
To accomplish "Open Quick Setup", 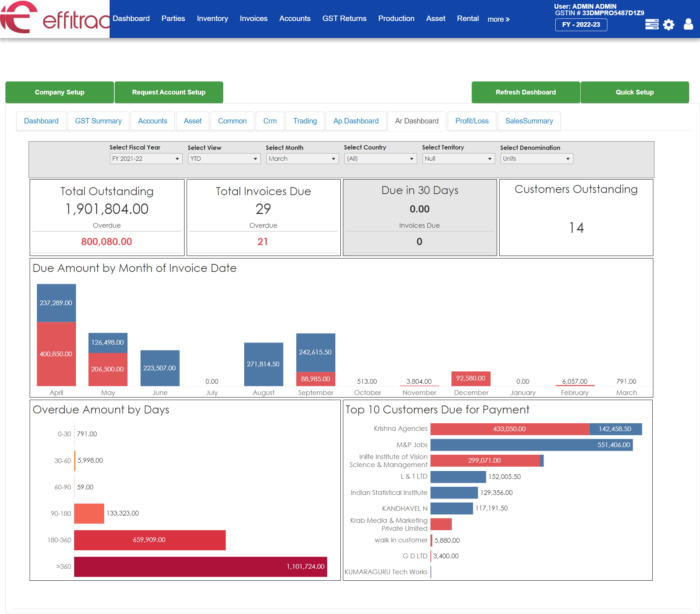I will pyautogui.click(x=634, y=92).
